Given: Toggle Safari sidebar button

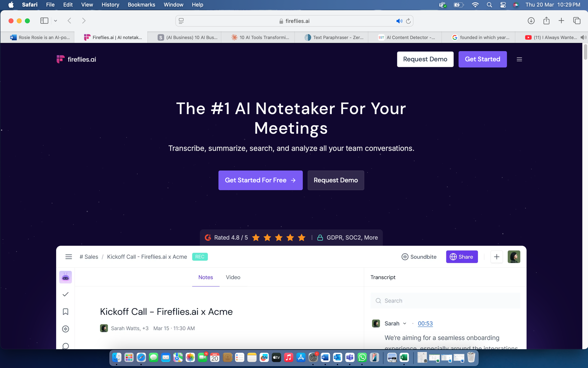Looking at the screenshot, I should coord(44,21).
